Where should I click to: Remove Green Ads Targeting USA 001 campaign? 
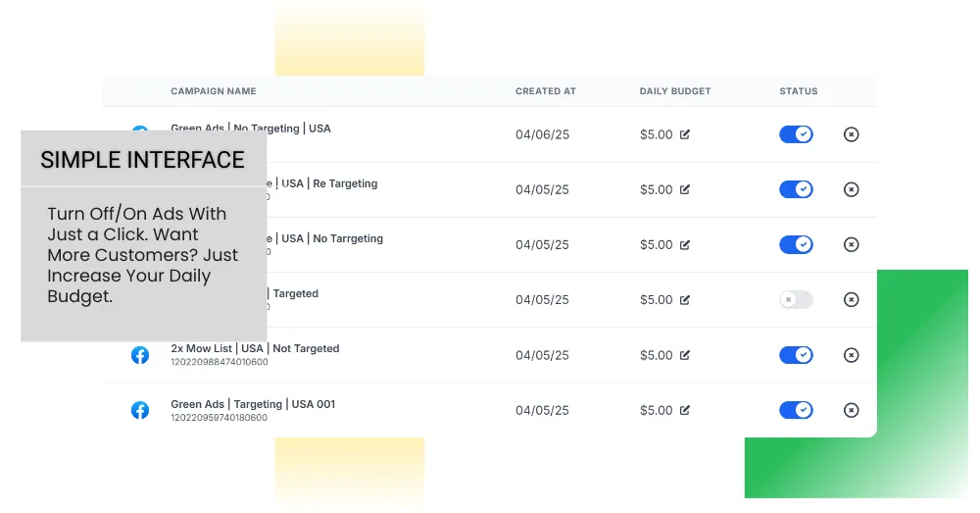coord(851,410)
